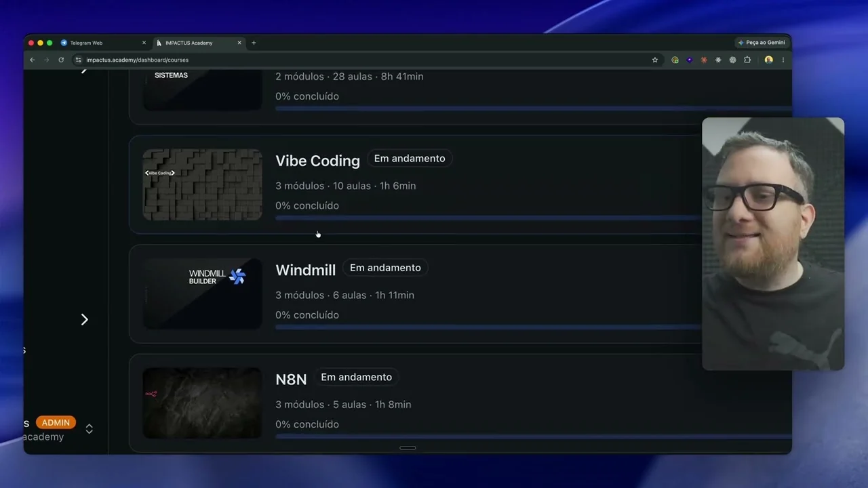Click the Windmill progress bar
This screenshot has width=868, height=488.
click(x=488, y=327)
